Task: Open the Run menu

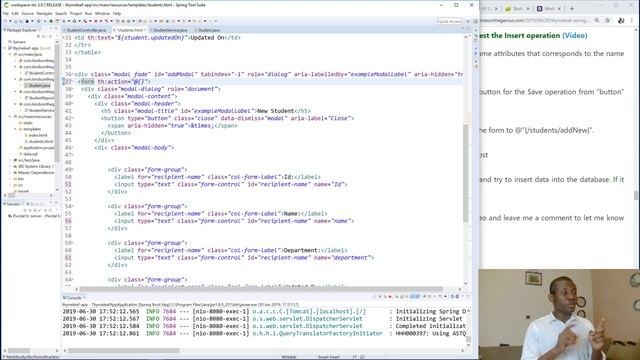Action: (89, 13)
